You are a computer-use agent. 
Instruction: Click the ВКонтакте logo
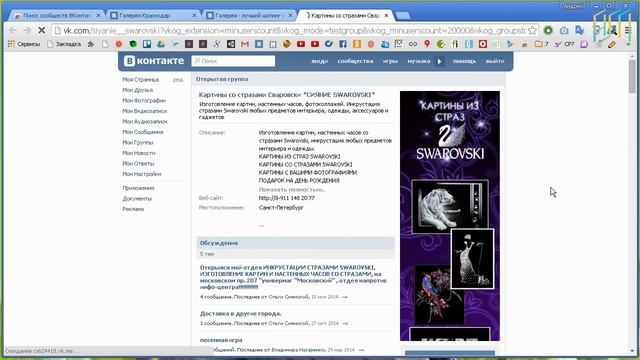pyautogui.click(x=154, y=61)
